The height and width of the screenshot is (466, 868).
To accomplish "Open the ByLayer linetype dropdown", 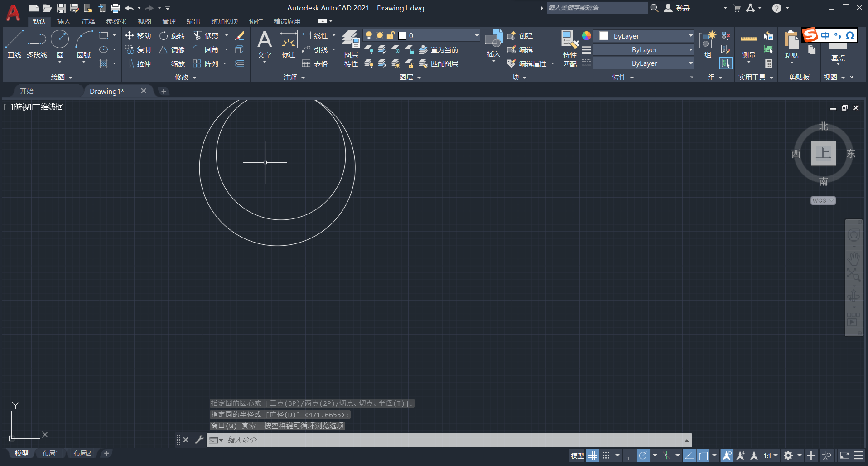I will 690,63.
